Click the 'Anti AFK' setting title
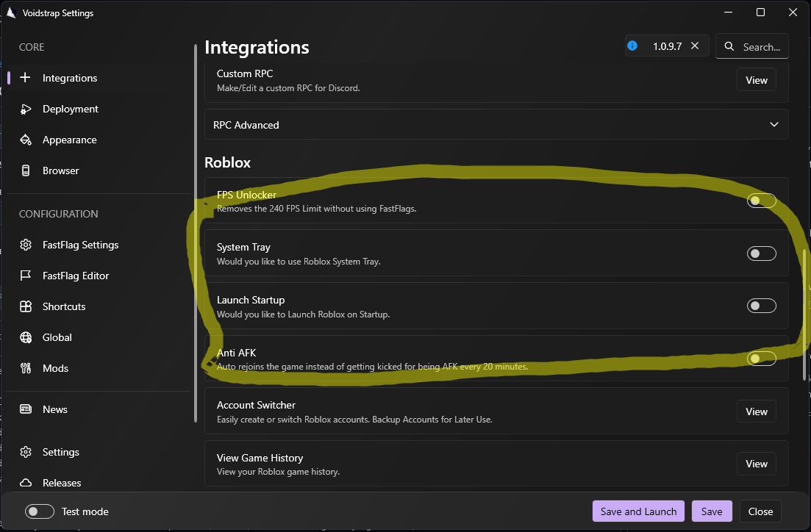The image size is (811, 532). [x=236, y=353]
